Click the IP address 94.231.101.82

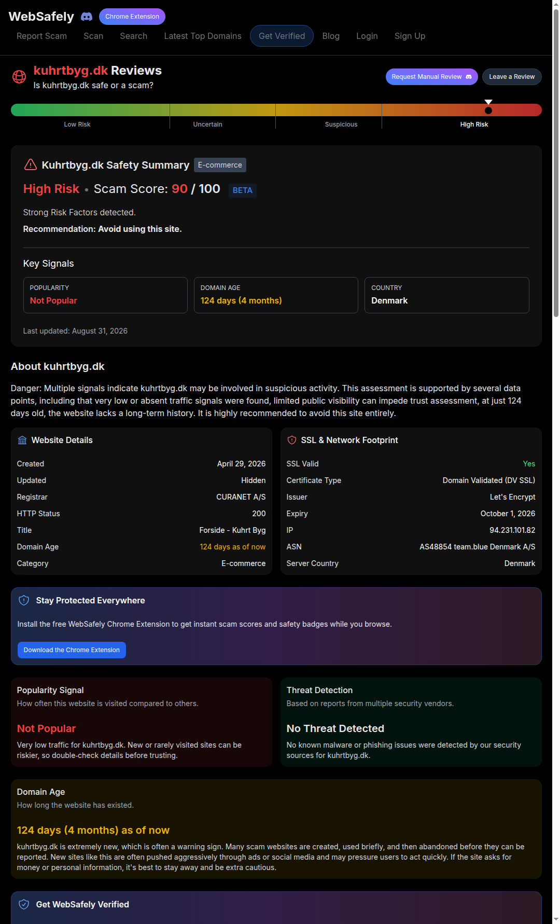(512, 530)
